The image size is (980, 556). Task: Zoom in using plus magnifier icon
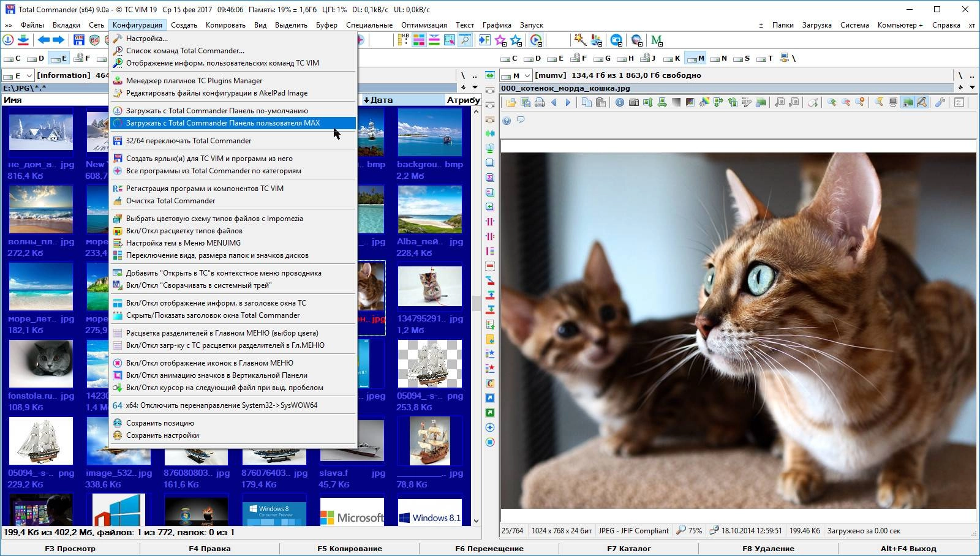pos(832,102)
